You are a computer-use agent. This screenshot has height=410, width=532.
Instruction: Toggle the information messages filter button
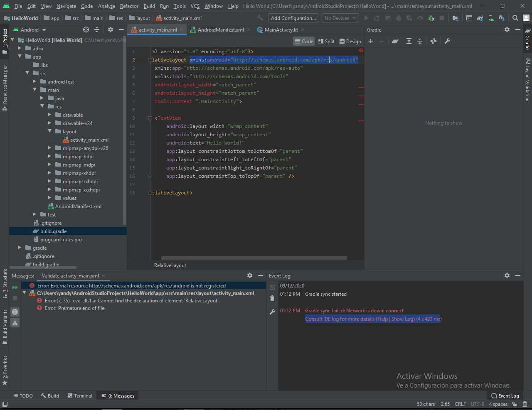(15, 312)
